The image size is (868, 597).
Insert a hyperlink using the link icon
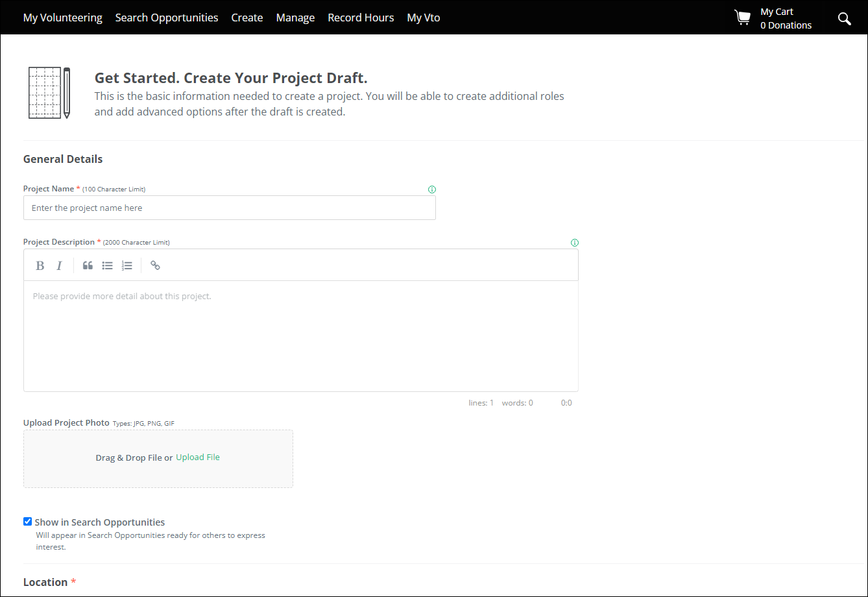[x=155, y=265]
